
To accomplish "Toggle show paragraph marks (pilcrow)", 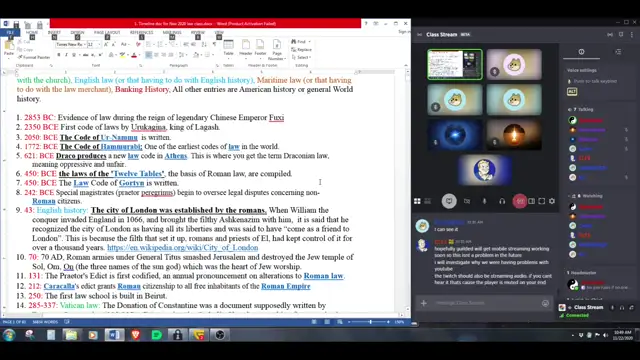I will point(214,44).
